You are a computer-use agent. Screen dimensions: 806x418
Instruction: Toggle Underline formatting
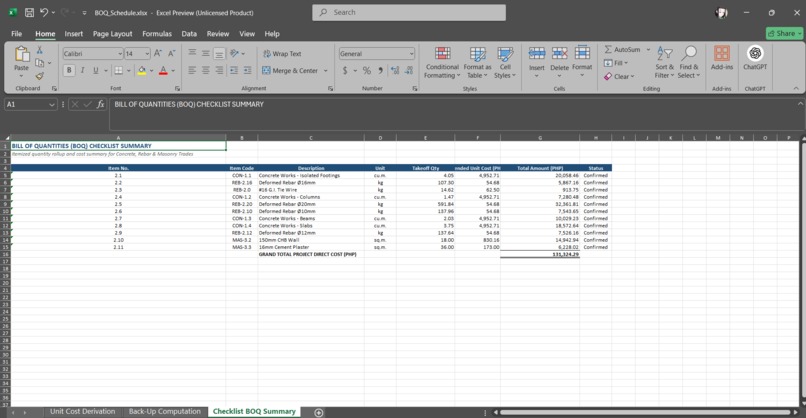pos(96,70)
